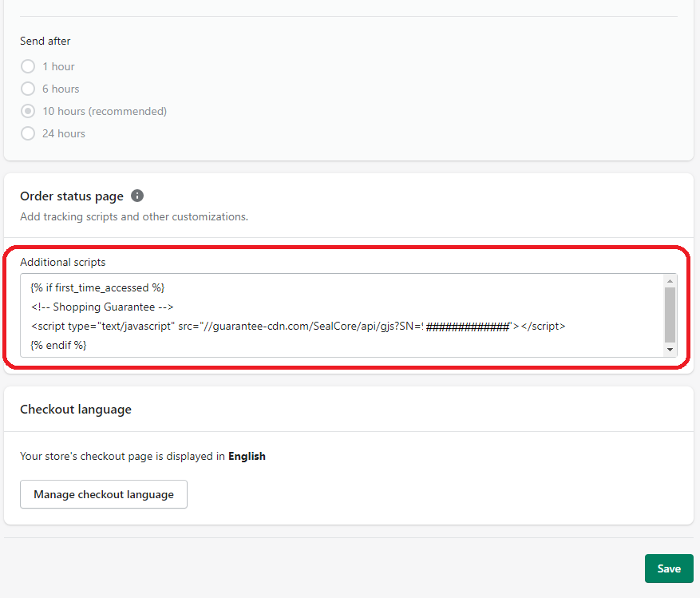700x598 pixels.
Task: Click the Checkout language heading
Action: coord(76,410)
